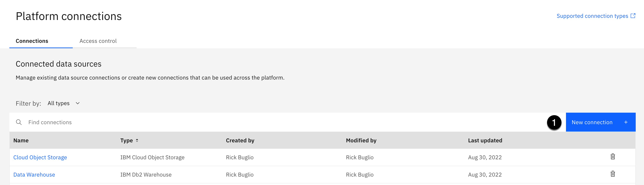This screenshot has height=185, width=644.
Task: Create a New connection
Action: (x=592, y=122)
